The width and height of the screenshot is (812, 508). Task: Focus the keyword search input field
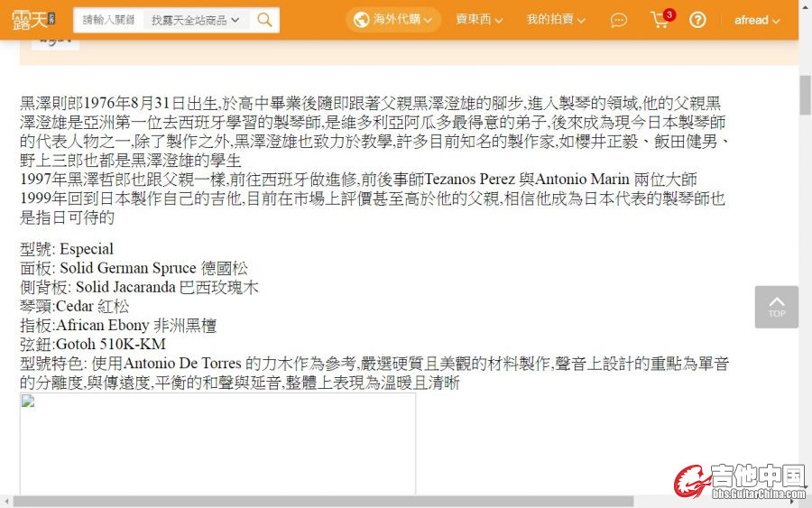pos(109,20)
